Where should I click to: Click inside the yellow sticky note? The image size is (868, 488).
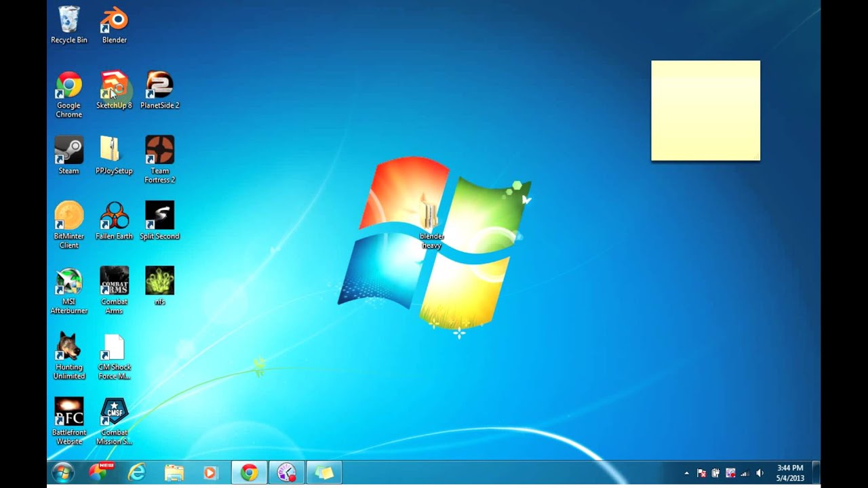tap(705, 110)
